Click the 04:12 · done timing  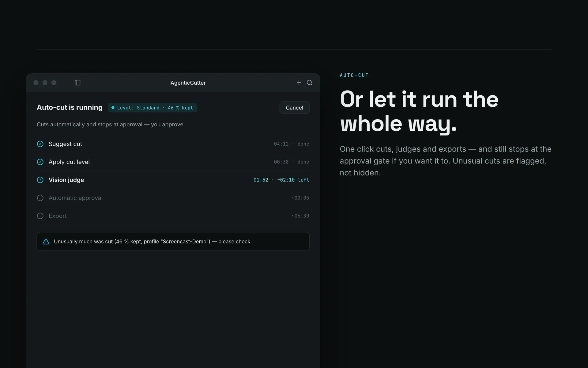292,144
